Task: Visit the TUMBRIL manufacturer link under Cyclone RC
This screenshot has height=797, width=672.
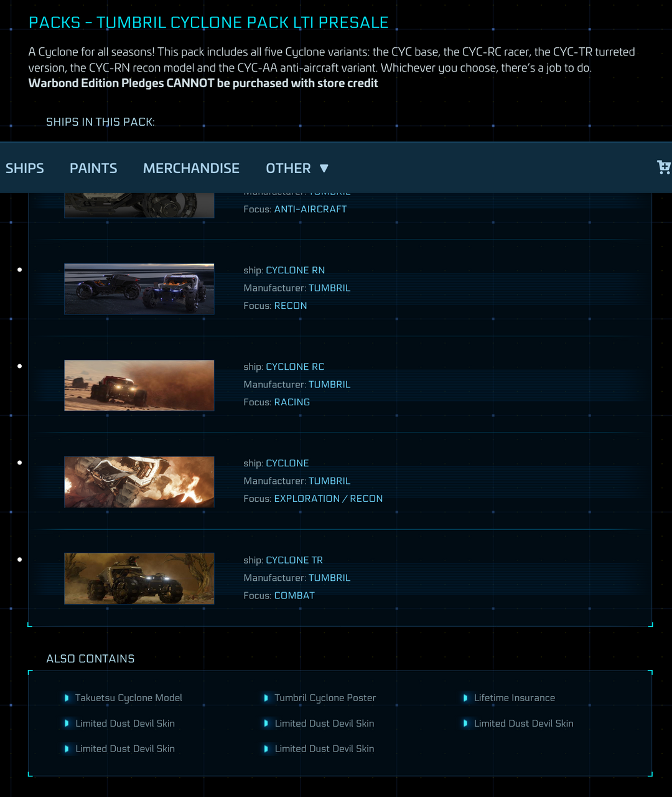Action: (329, 384)
